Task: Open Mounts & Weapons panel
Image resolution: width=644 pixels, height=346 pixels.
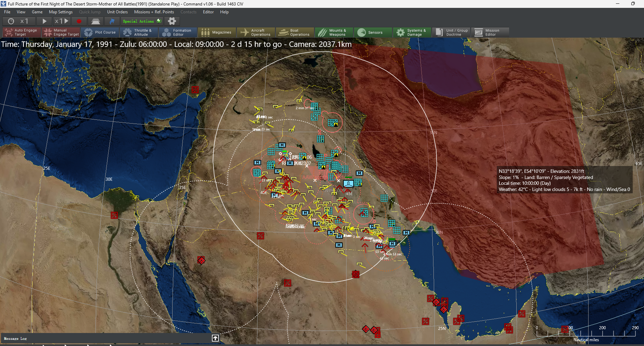Action: (x=334, y=33)
